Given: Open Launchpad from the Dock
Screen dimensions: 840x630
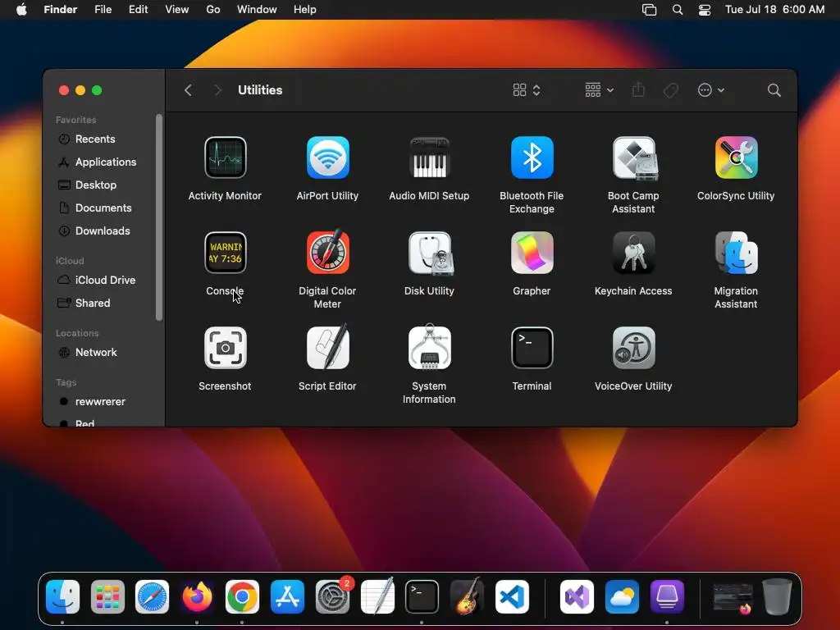Looking at the screenshot, I should click(x=107, y=597).
